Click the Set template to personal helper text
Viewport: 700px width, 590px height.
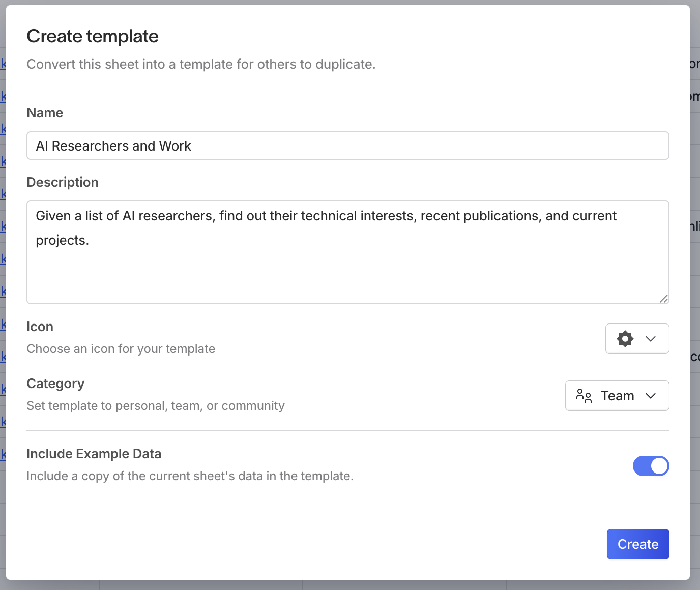pos(156,406)
